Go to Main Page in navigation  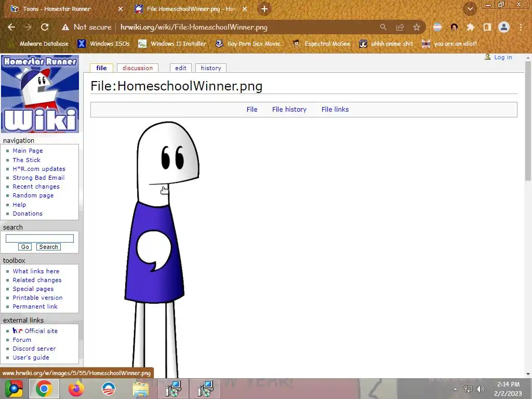click(28, 151)
